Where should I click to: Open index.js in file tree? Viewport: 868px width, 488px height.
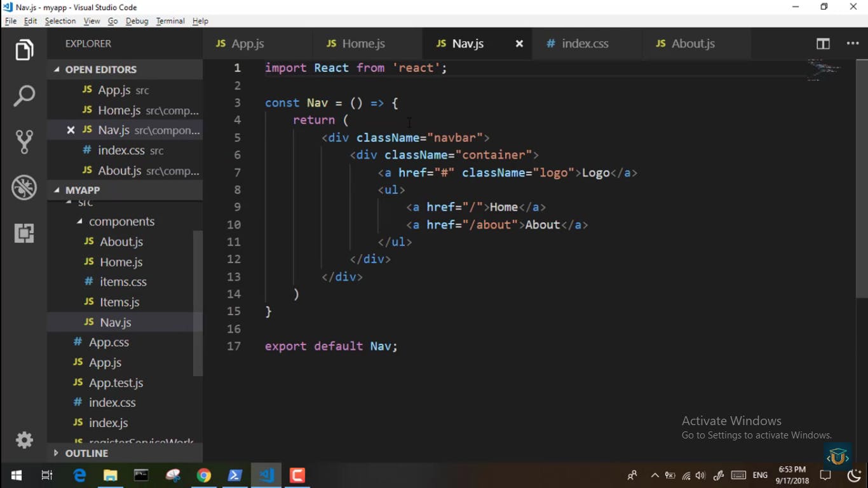(121, 423)
